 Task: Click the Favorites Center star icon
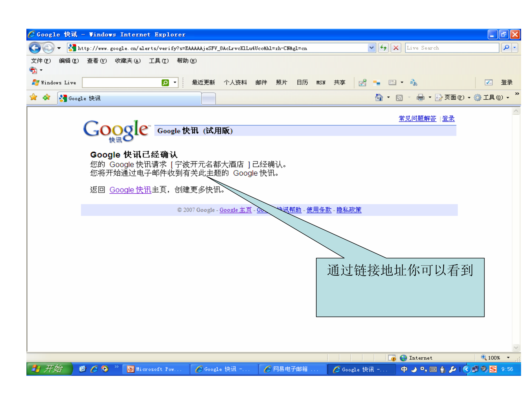(34, 97)
